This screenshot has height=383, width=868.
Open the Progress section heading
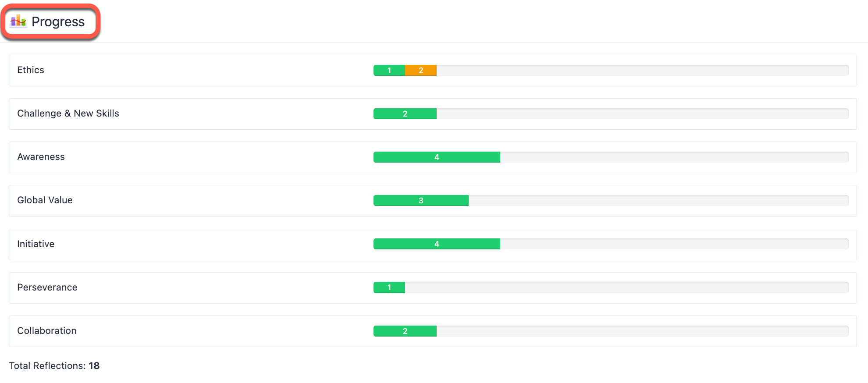tap(58, 21)
